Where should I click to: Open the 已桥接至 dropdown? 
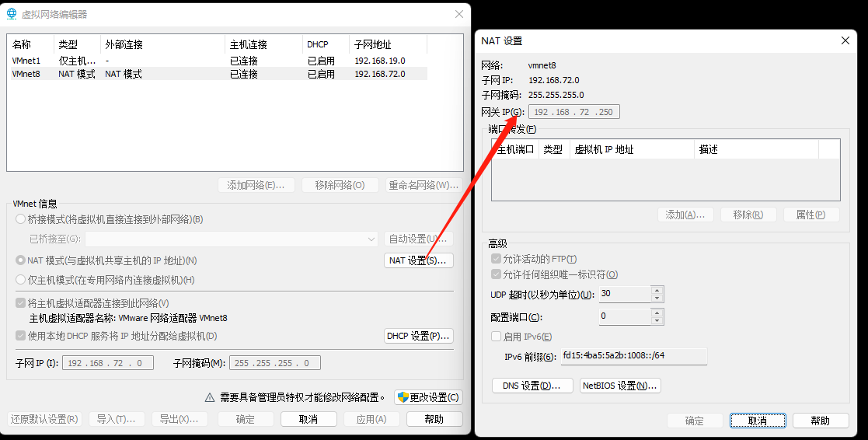click(232, 239)
